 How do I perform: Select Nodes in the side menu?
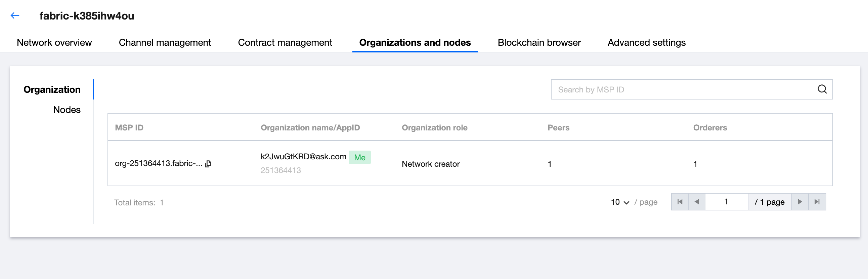coord(67,110)
